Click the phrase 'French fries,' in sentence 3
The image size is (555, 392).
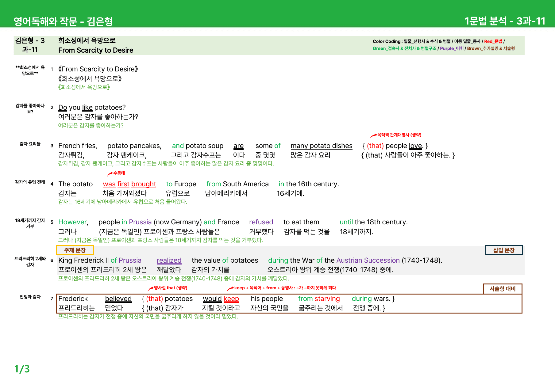point(78,146)
